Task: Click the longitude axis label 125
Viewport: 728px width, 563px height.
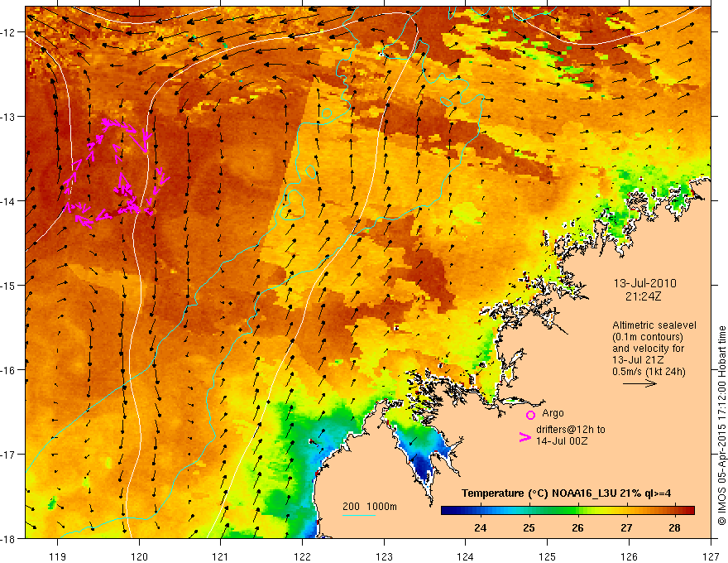Action: point(548,556)
